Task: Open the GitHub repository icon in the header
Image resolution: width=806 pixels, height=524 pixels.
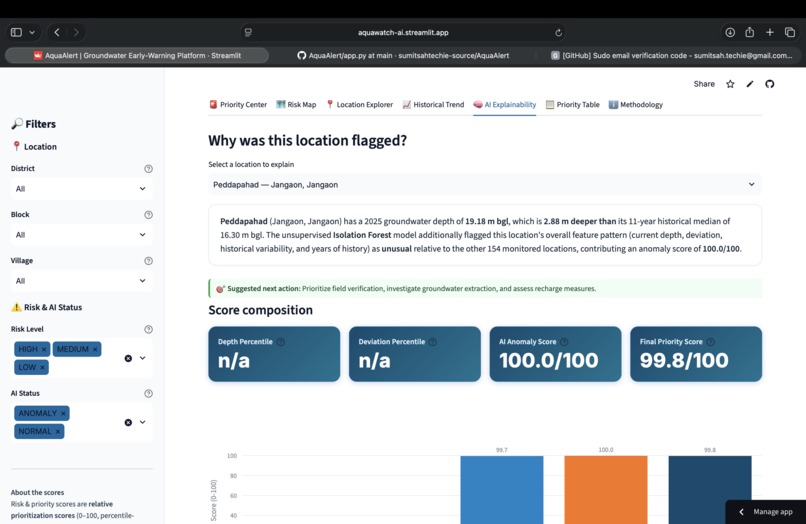Action: coord(770,84)
